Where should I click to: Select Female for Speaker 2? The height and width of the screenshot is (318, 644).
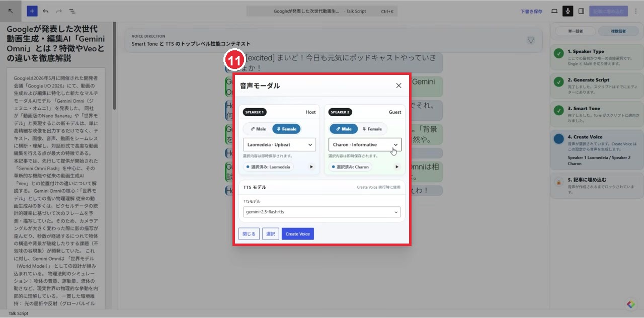click(372, 129)
